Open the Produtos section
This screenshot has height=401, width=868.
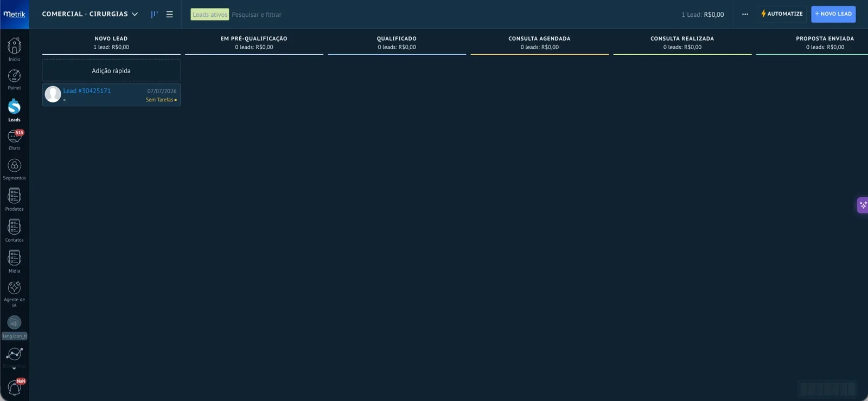(14, 199)
